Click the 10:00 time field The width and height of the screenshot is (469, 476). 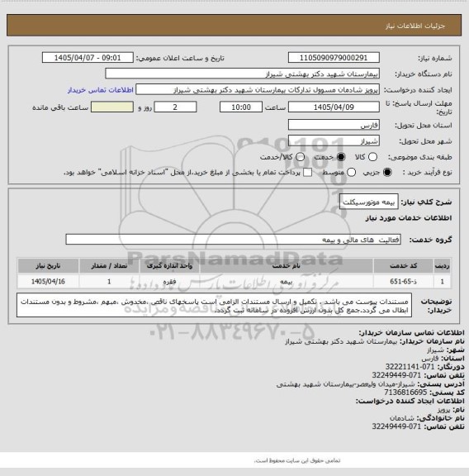click(x=241, y=107)
